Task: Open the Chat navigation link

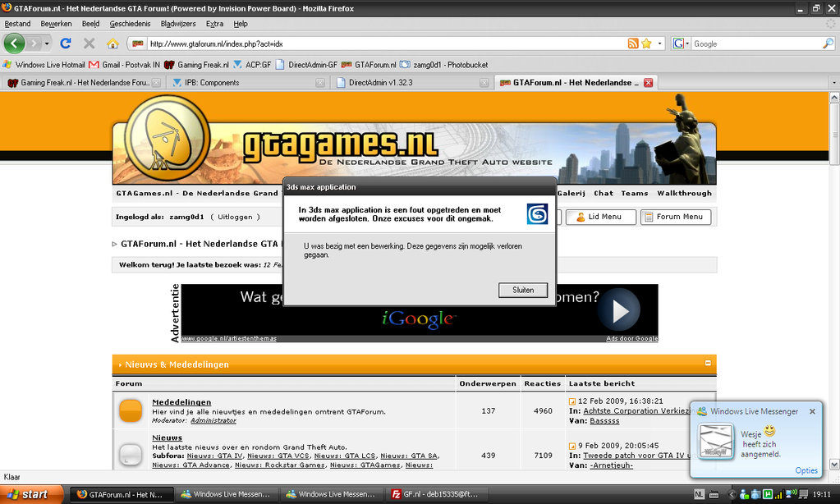Action: coord(604,194)
